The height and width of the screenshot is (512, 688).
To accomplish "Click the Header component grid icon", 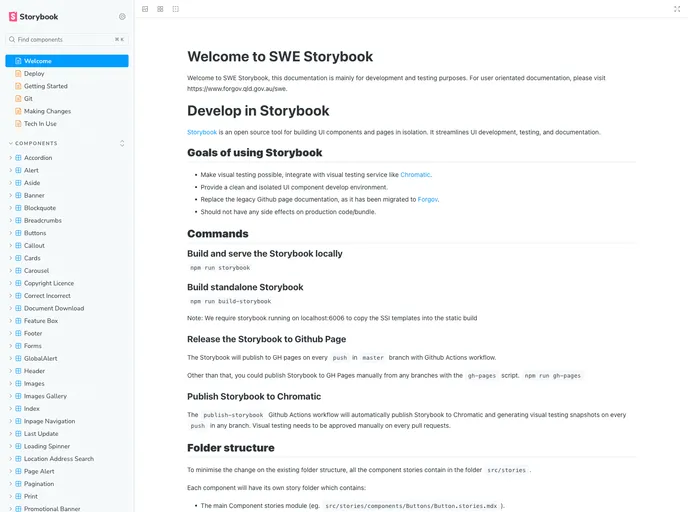I will (x=18, y=371).
